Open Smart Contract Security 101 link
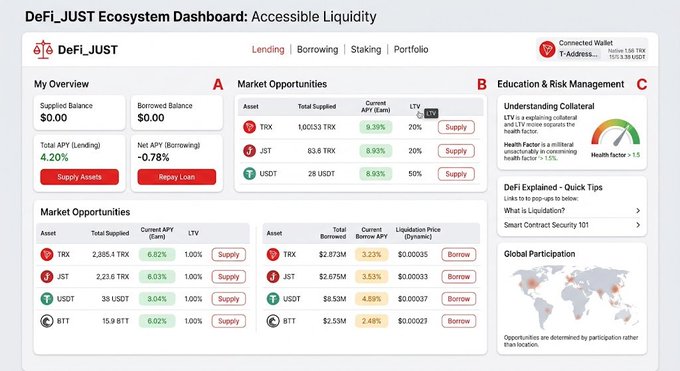The width and height of the screenshot is (680, 371). click(546, 225)
